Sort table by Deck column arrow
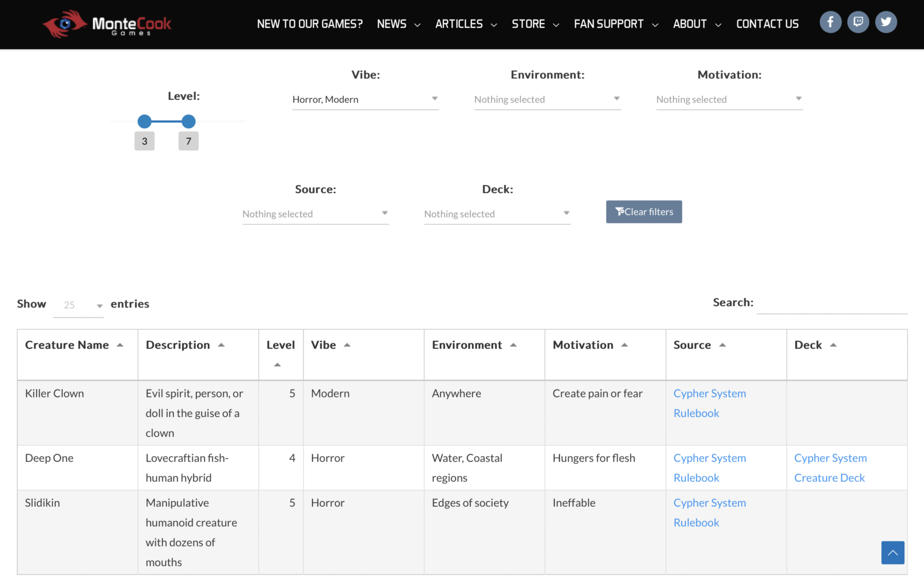This screenshot has width=924, height=583. click(833, 345)
